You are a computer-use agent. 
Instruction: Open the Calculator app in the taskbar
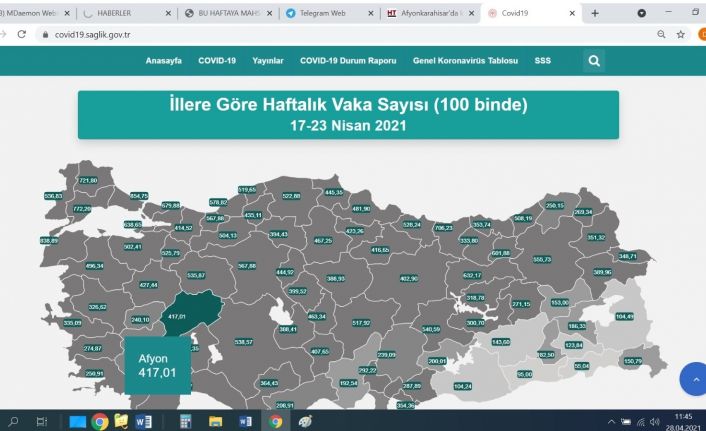tap(185, 422)
